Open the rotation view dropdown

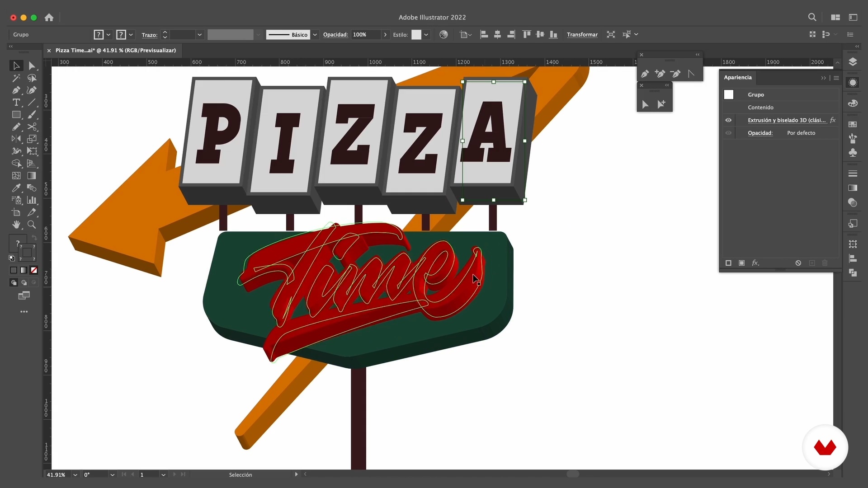(x=112, y=475)
